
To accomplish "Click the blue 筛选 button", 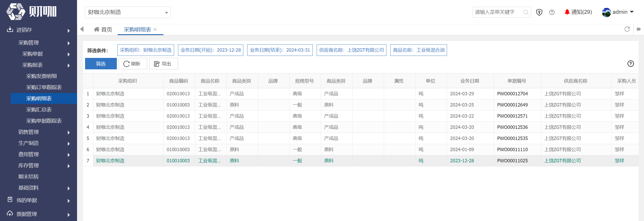I will (101, 64).
